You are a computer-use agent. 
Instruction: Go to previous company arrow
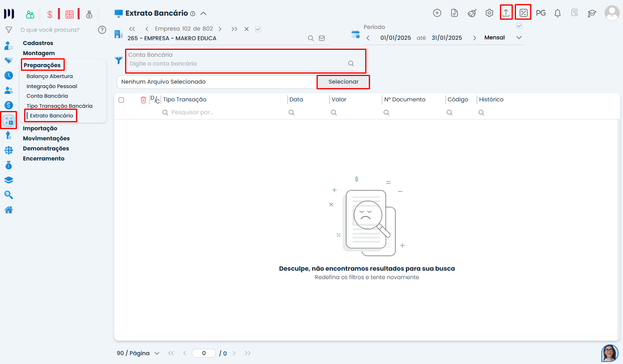tap(147, 29)
